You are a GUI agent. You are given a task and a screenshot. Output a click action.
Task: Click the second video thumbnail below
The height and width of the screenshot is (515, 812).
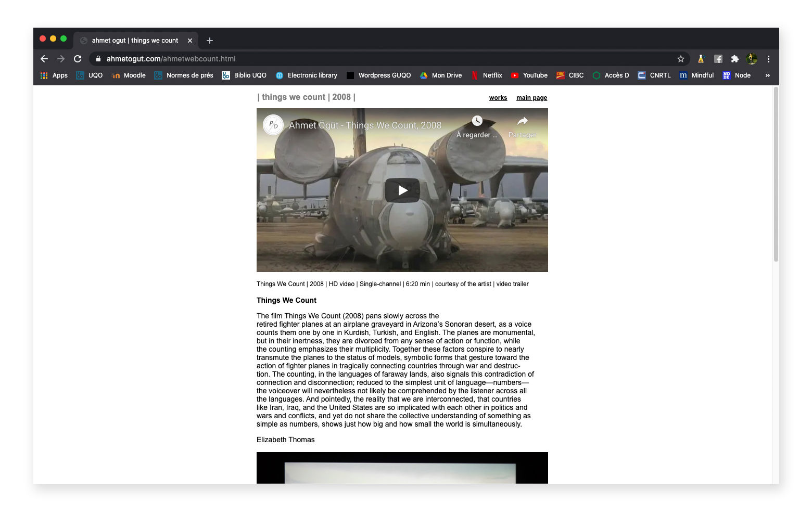point(402,468)
